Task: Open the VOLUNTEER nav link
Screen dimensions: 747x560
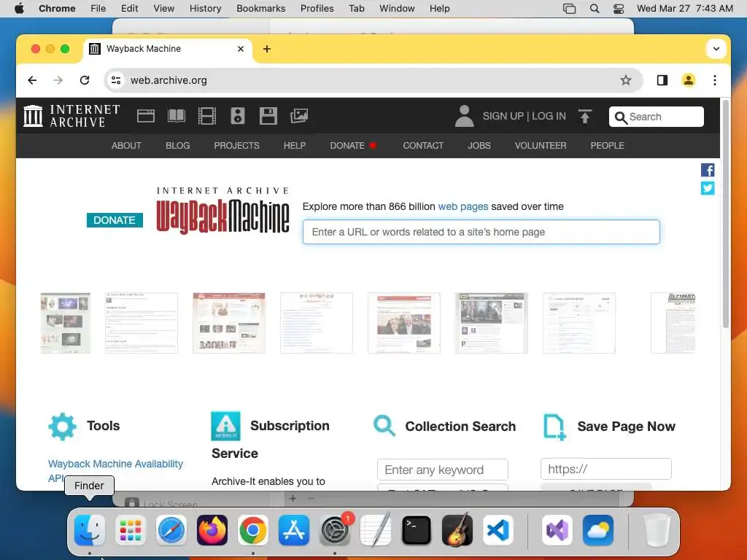Action: point(541,145)
